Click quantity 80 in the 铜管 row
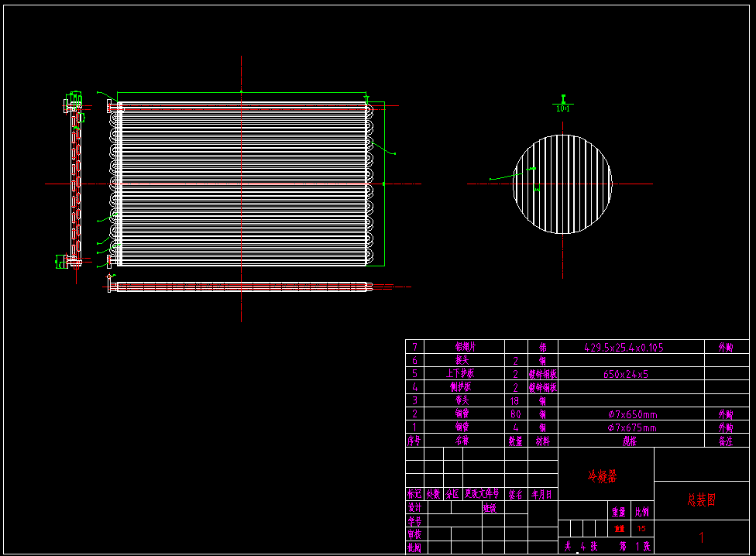 pos(515,414)
